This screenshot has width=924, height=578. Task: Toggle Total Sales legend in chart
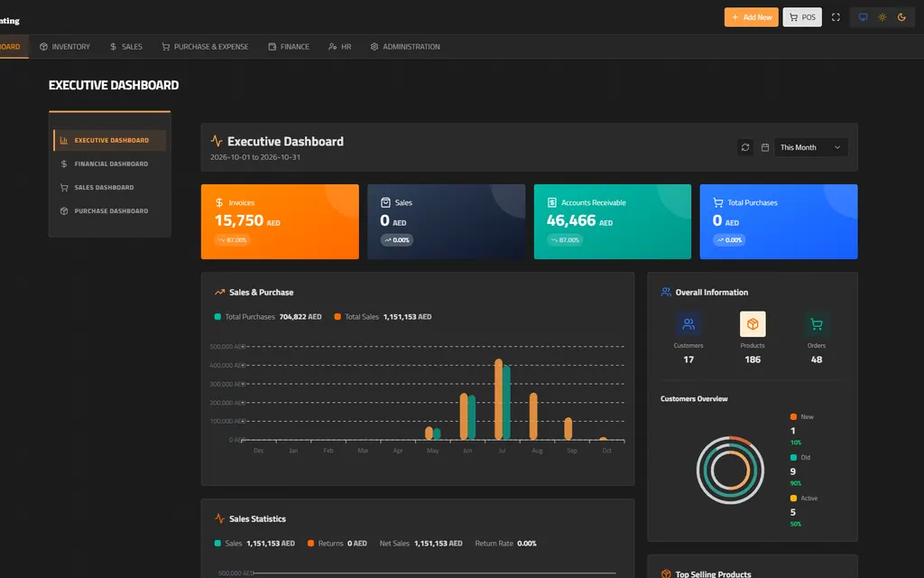click(x=383, y=317)
